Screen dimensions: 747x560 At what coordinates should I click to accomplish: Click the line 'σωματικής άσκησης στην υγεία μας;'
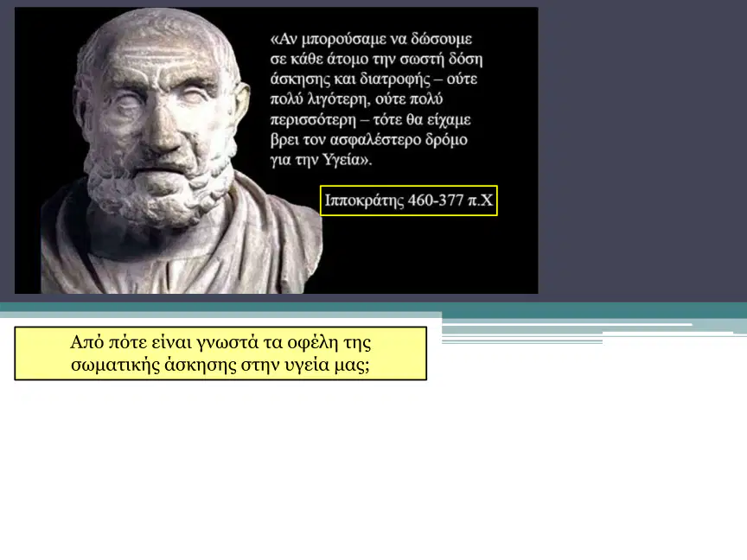click(220, 365)
